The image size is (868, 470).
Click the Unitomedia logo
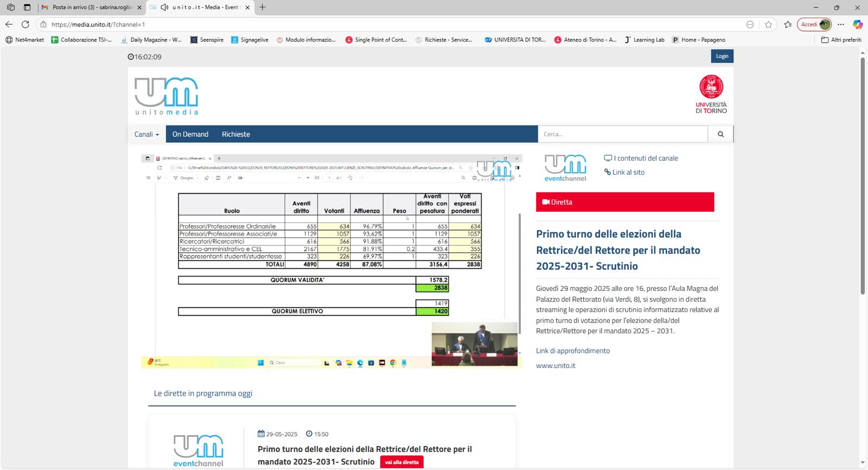[x=167, y=96]
